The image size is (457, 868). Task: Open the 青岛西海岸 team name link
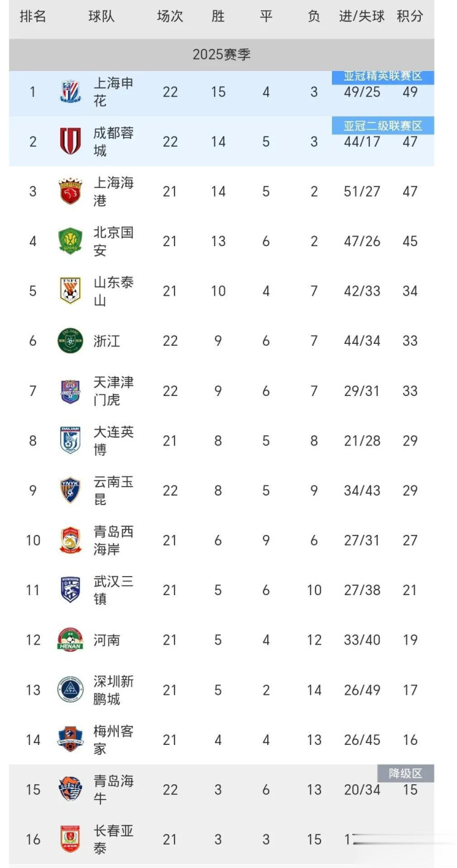tap(114, 540)
